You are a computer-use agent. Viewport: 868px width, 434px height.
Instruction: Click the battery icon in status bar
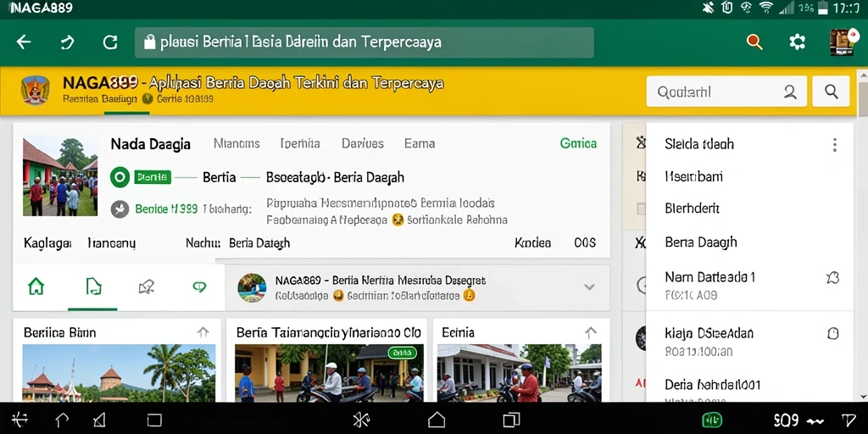[823, 7]
